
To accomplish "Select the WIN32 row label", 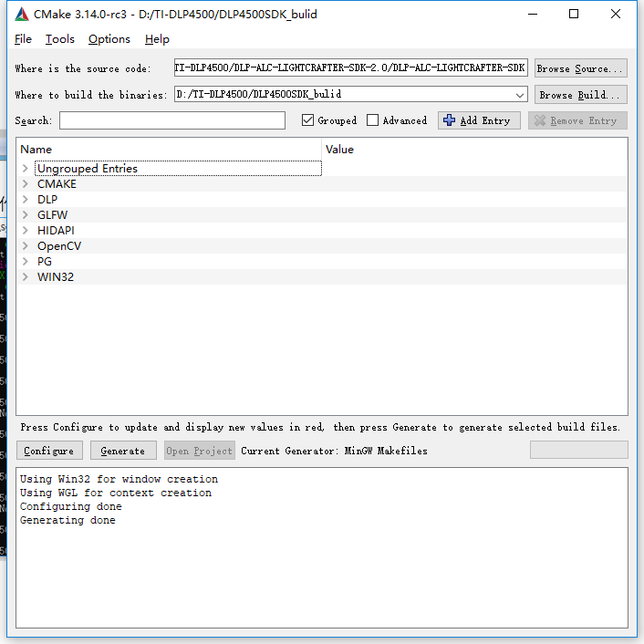I will tap(56, 276).
